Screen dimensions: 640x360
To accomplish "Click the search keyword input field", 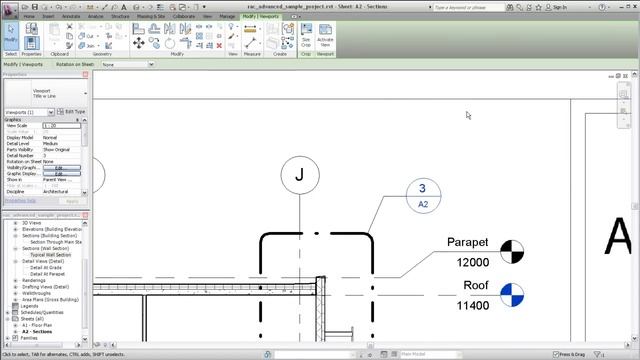I will 469,7.
